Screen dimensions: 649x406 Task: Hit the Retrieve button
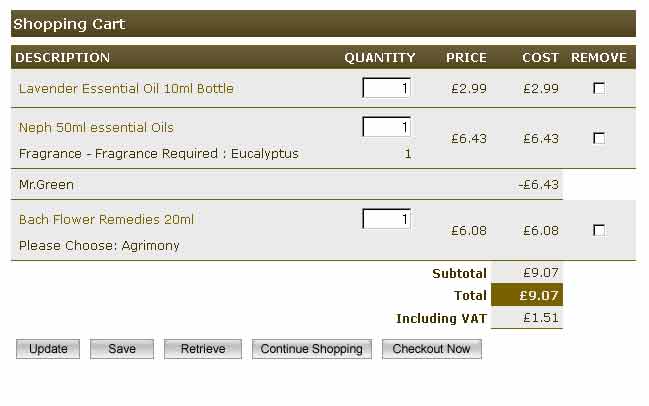pos(202,349)
